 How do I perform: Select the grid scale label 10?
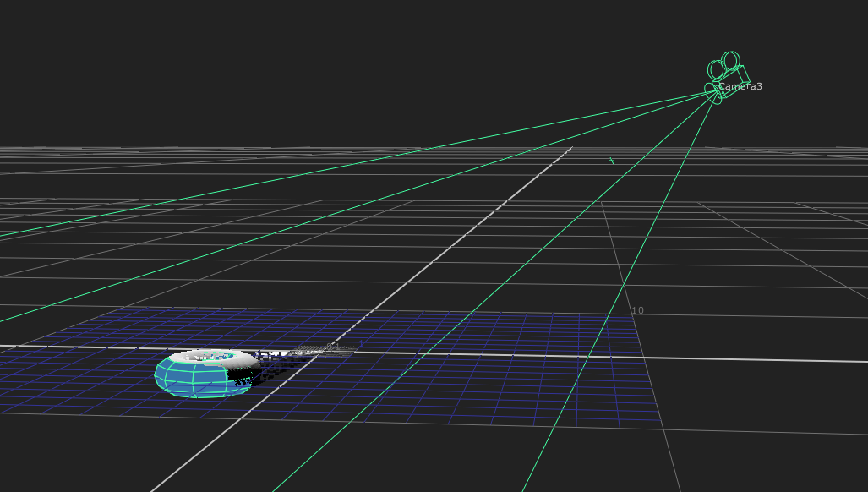tap(638, 310)
